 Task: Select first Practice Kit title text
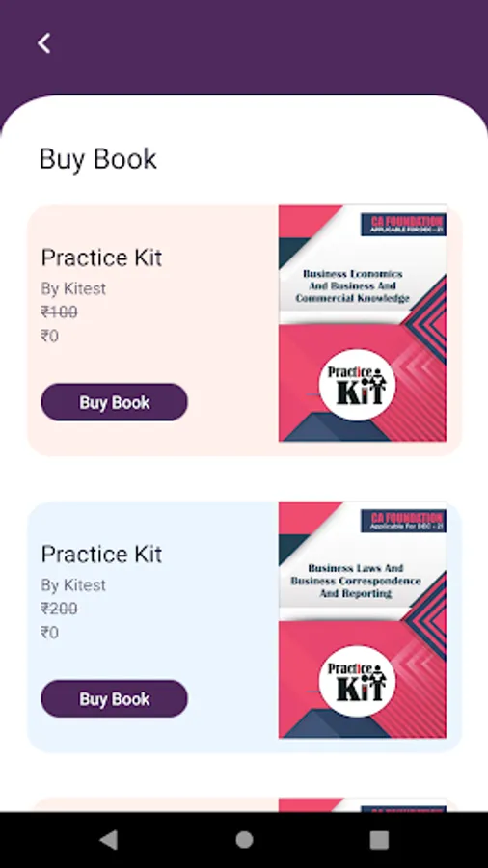tap(102, 258)
